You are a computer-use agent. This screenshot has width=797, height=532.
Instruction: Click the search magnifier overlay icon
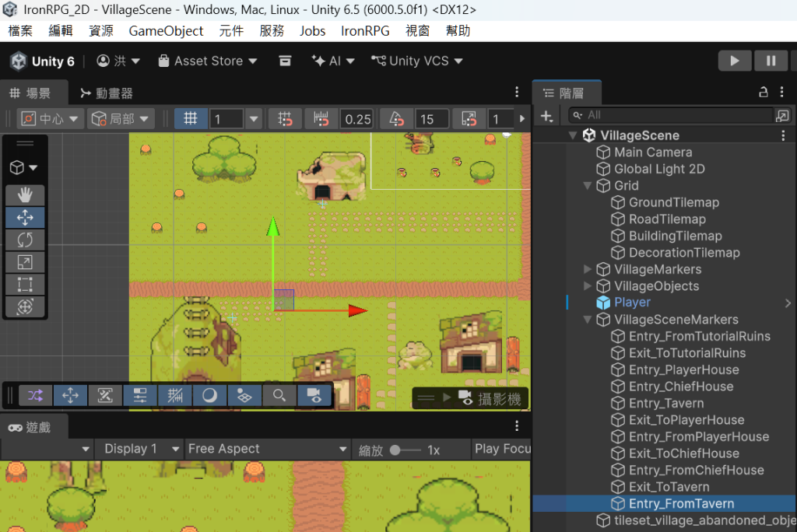click(x=279, y=396)
